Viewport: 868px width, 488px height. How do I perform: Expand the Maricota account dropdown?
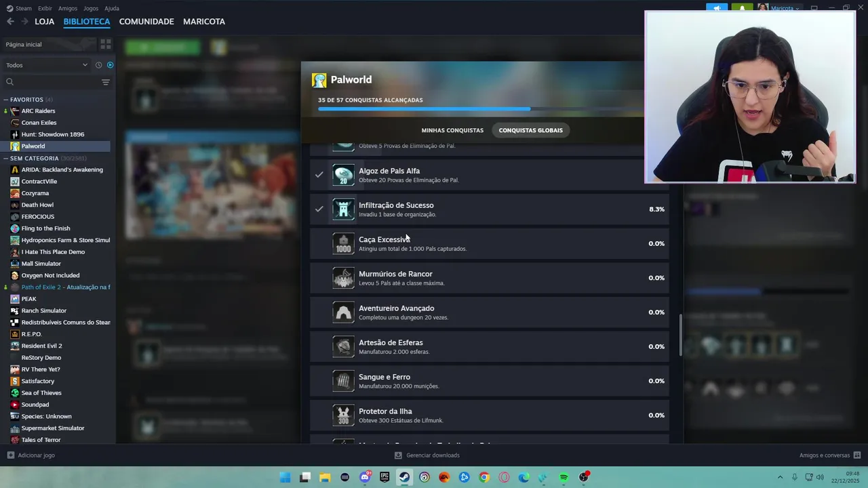point(797,9)
